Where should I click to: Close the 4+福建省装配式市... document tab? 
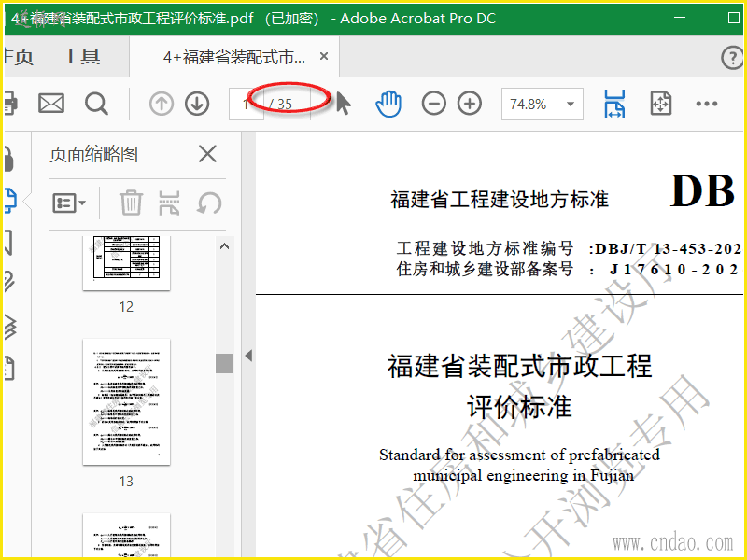click(x=324, y=56)
